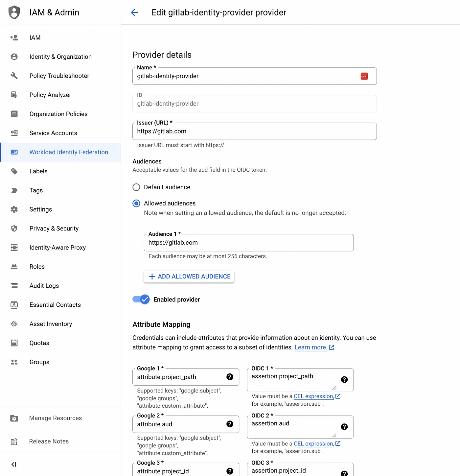The height and width of the screenshot is (476, 460).
Task: Click the Release Notes icon
Action: [x=14, y=441]
